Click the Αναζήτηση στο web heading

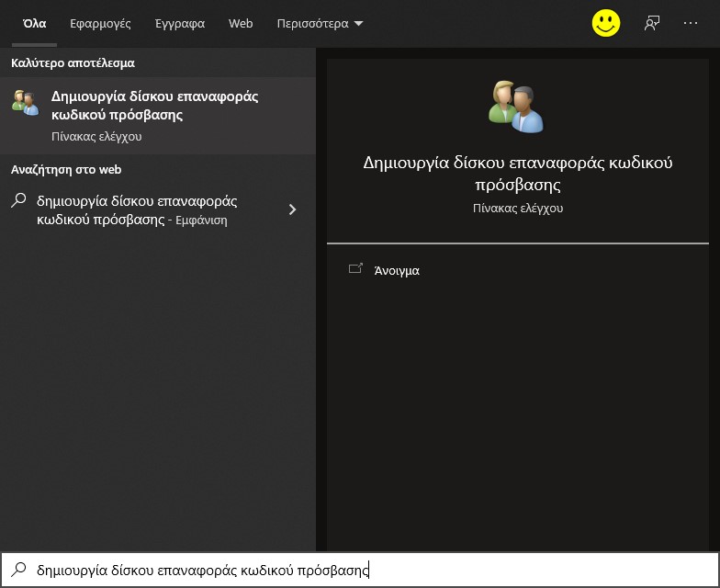pos(66,169)
